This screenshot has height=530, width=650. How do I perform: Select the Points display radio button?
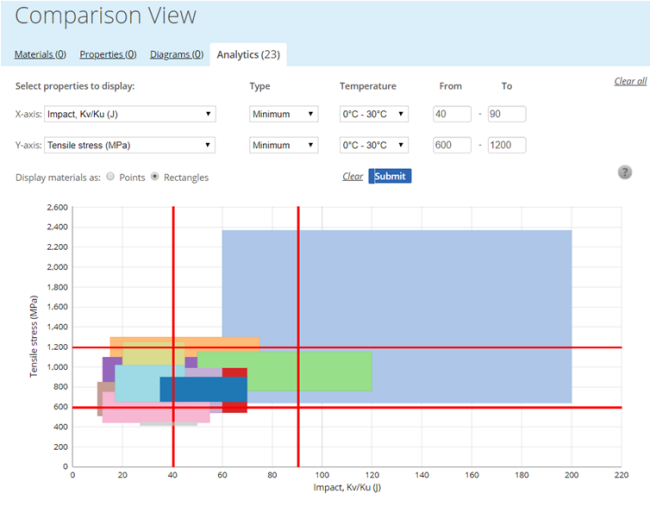click(110, 177)
